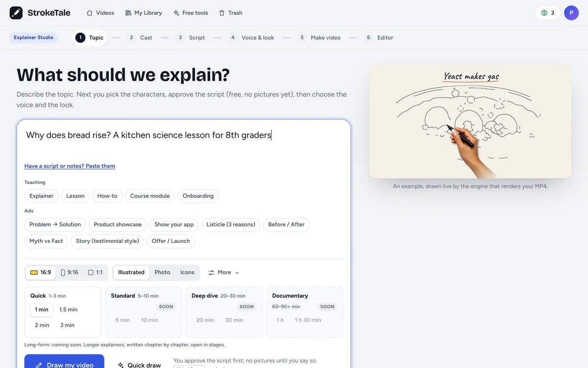Open the Videos home page
The height and width of the screenshot is (368, 588).
click(x=100, y=13)
